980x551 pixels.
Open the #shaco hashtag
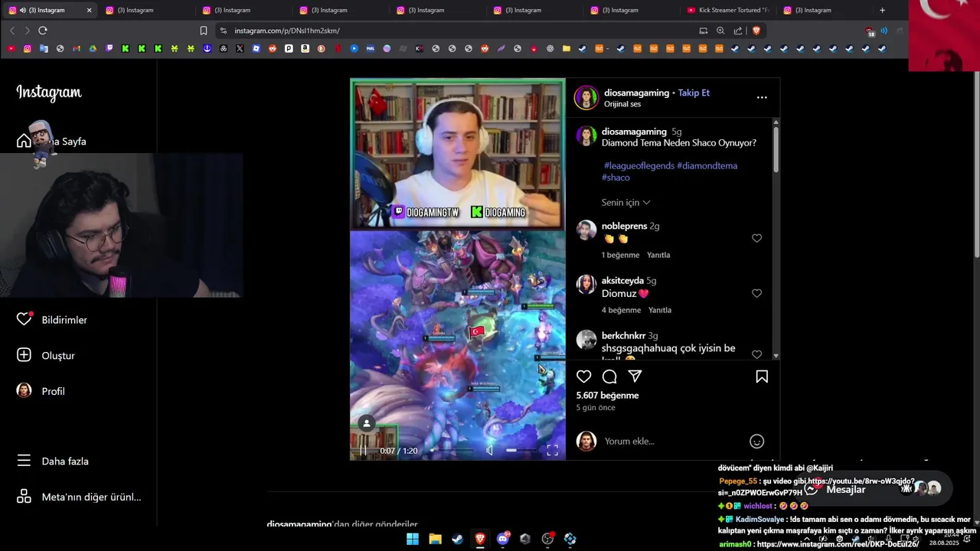tap(616, 178)
